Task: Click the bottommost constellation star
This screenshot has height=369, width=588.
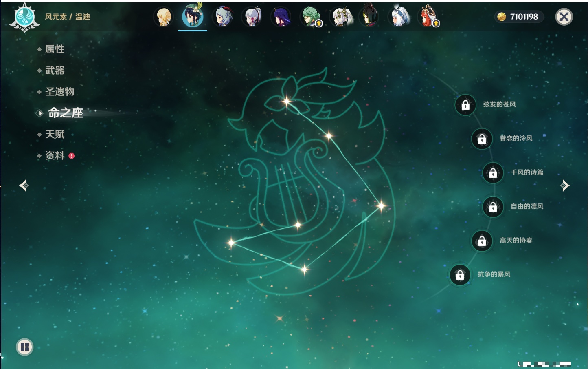Action: coord(304,269)
